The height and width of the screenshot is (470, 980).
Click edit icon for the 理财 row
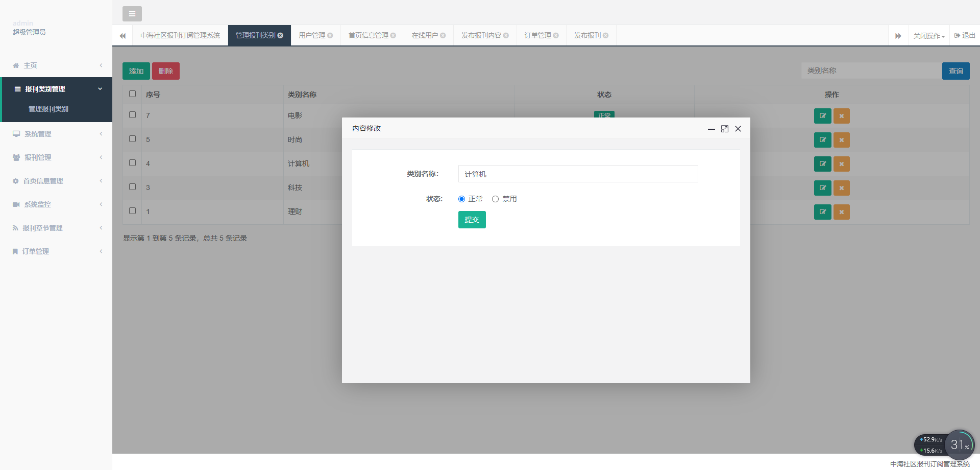tap(823, 212)
